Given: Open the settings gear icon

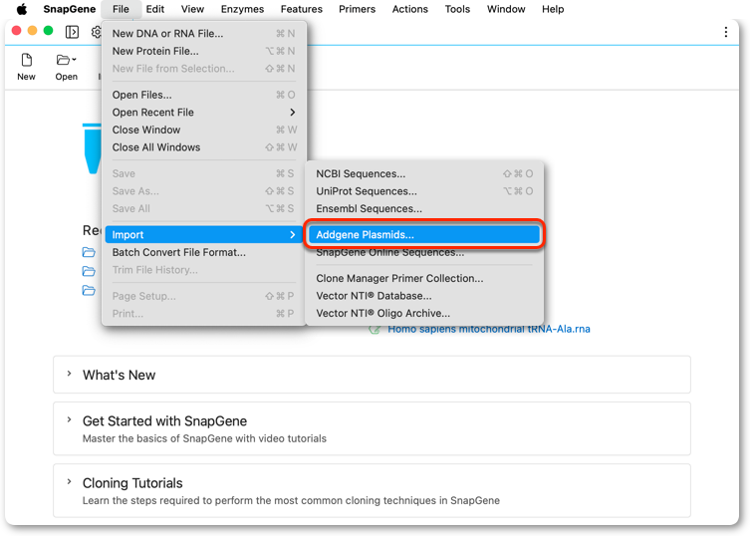Looking at the screenshot, I should point(97,32).
